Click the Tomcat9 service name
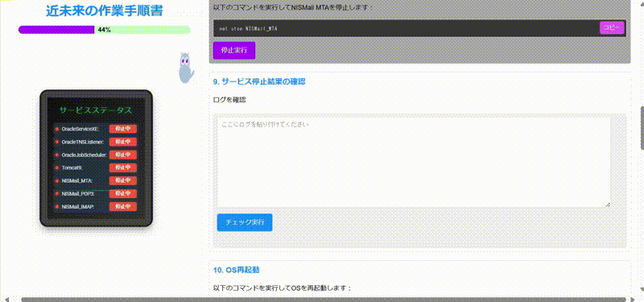The height and width of the screenshot is (302, 644). click(x=72, y=168)
